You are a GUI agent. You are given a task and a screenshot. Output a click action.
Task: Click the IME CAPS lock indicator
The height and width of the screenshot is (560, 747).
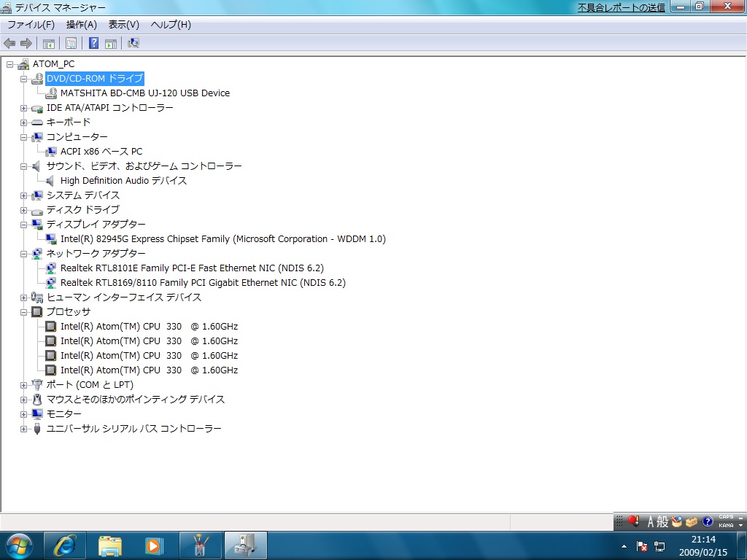(726, 517)
